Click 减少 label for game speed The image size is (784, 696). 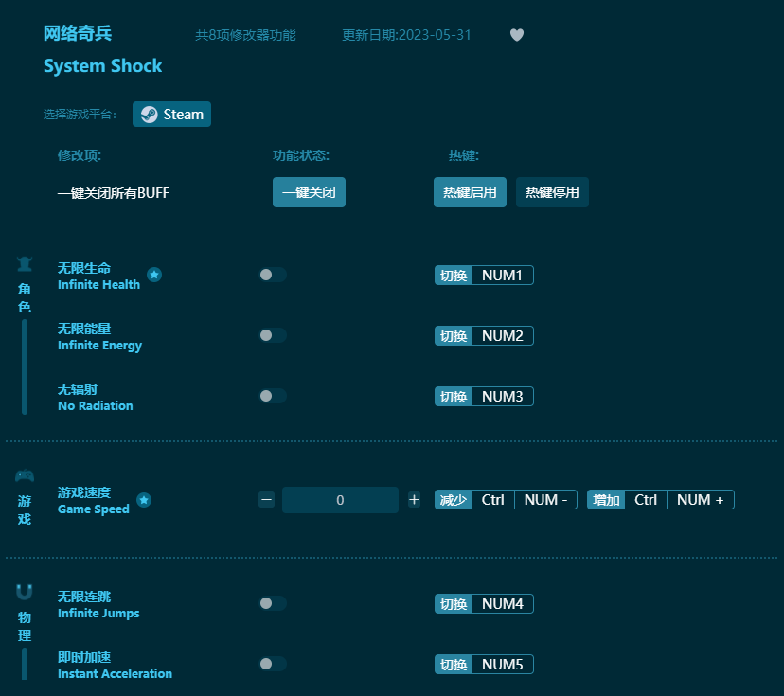pos(454,499)
